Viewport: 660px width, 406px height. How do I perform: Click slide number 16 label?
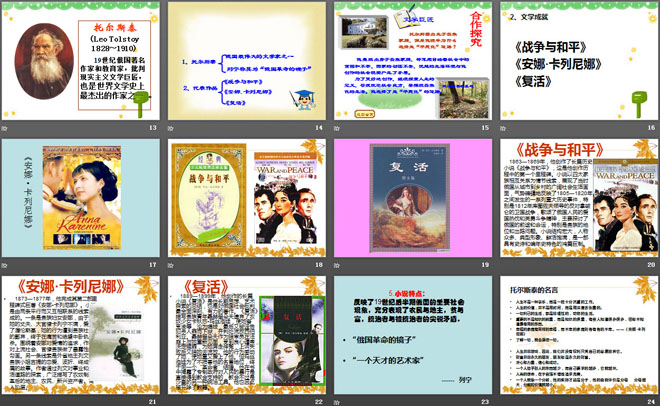pos(651,127)
